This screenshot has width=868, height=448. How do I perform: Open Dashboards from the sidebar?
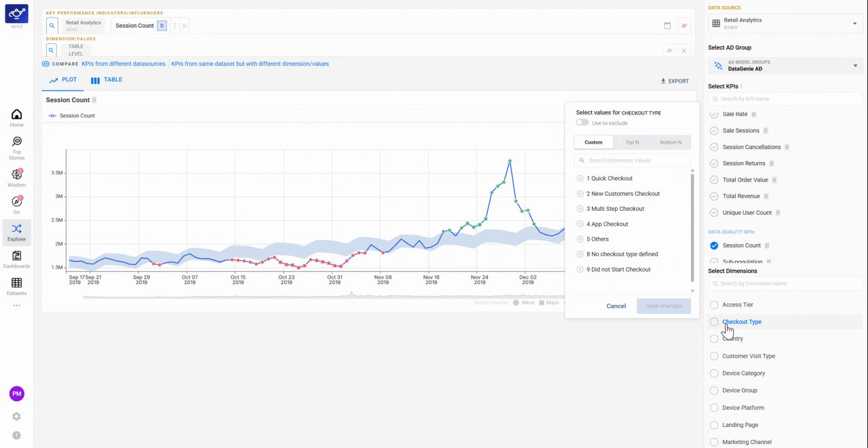coord(16,260)
